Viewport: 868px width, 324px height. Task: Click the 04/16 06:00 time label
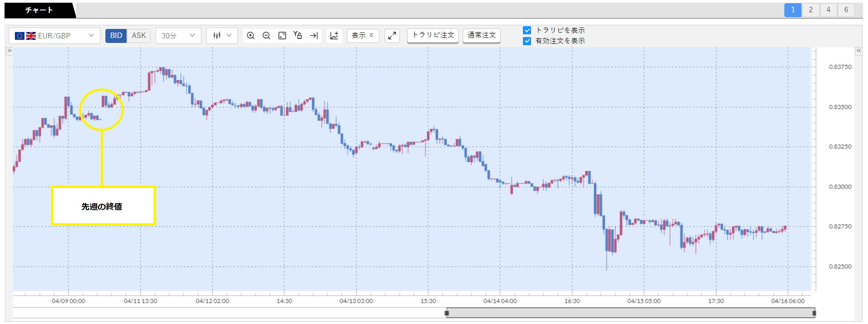[x=788, y=301]
